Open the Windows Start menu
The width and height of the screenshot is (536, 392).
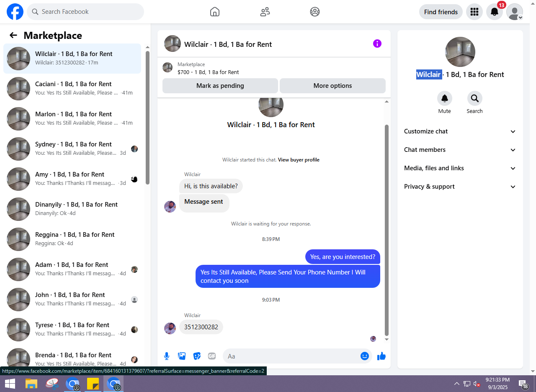pyautogui.click(x=10, y=384)
